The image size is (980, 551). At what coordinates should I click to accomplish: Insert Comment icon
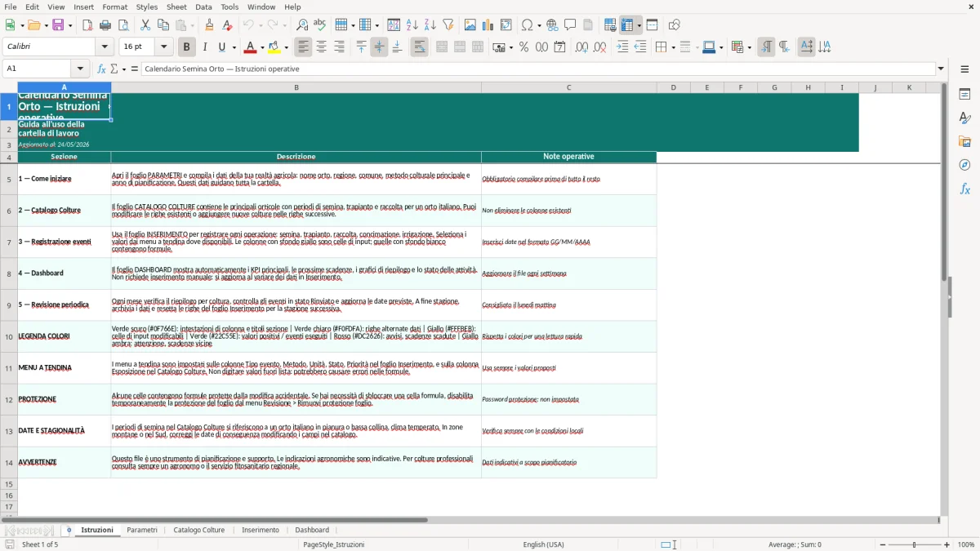571,25
